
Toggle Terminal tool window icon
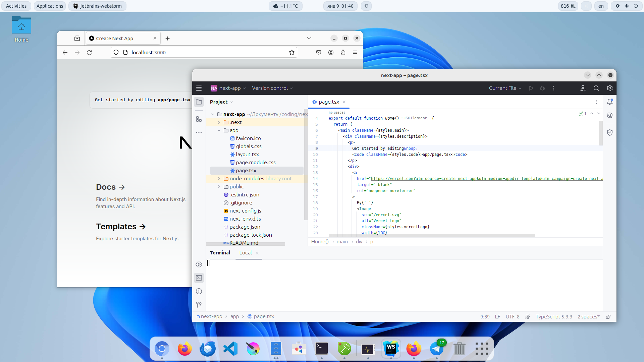tap(199, 278)
